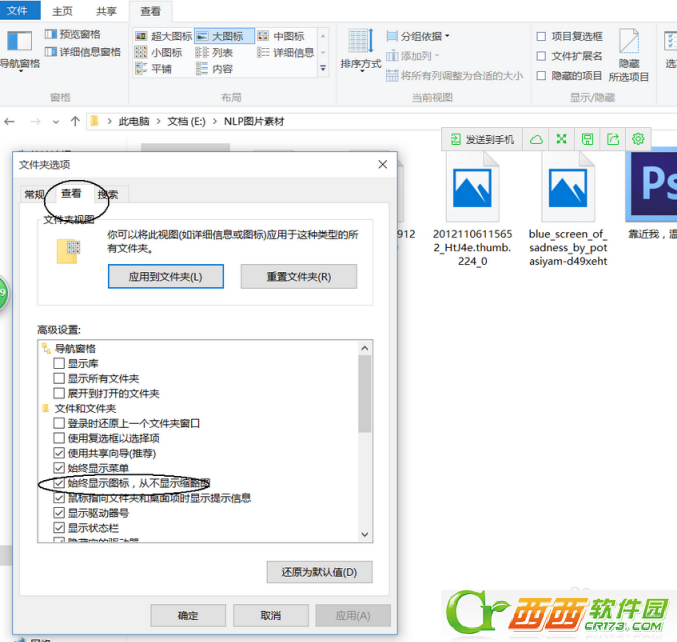Uncheck Use Sharing Wizard (使用共享向导)
Screen dimensions: 677x642
point(59,453)
